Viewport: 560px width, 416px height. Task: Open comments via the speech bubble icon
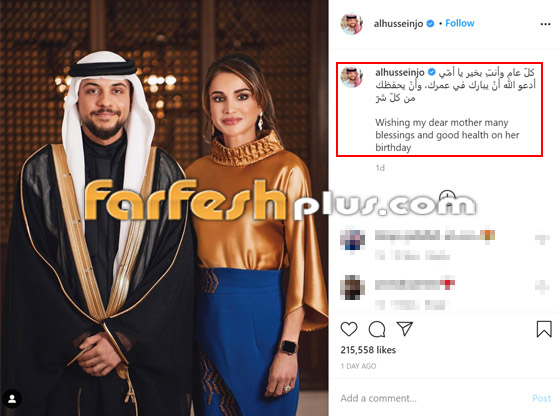tap(377, 329)
